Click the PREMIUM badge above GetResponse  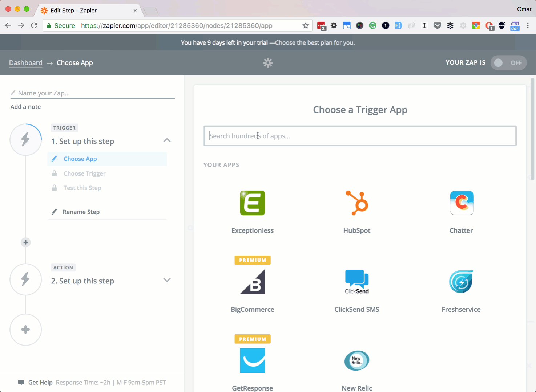(x=253, y=339)
